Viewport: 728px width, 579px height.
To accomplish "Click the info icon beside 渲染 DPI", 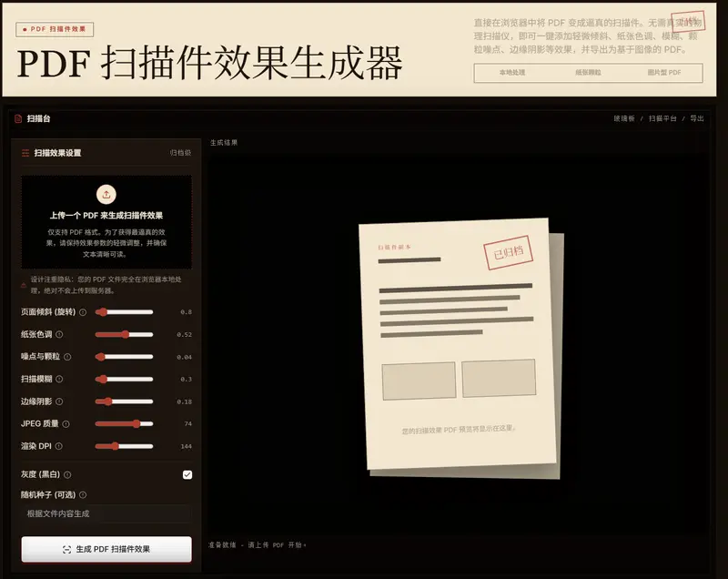I will point(59,446).
